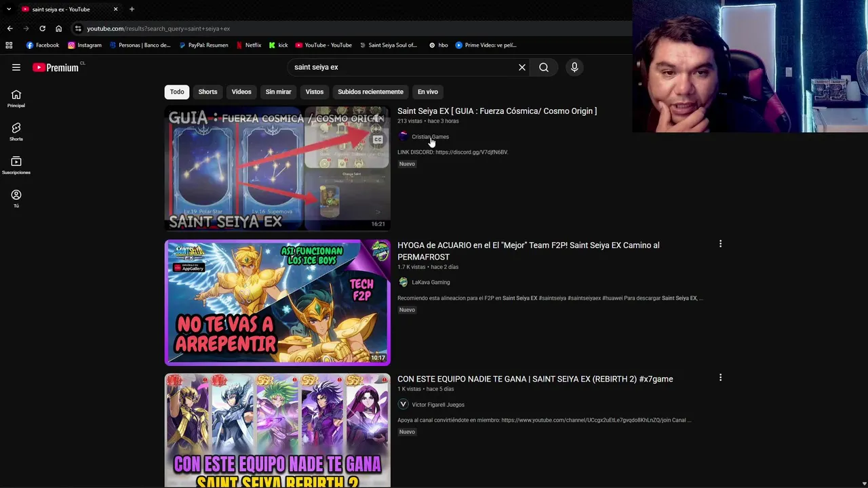This screenshot has width=868, height=488.
Task: Open the bookmarks apps grid icon
Action: click(x=9, y=45)
